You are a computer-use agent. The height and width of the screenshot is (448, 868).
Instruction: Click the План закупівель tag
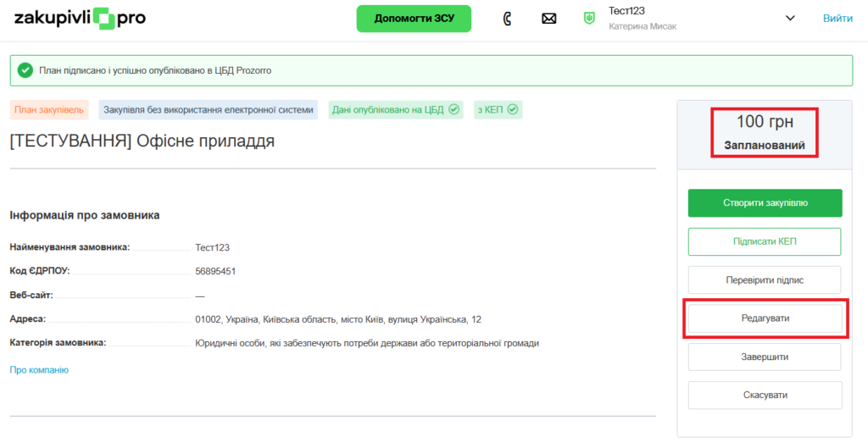click(48, 109)
